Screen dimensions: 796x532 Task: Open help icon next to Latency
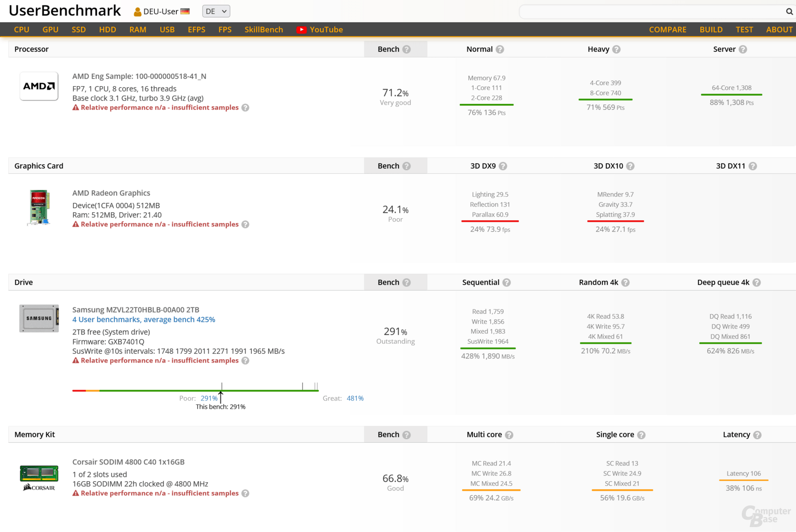click(758, 435)
